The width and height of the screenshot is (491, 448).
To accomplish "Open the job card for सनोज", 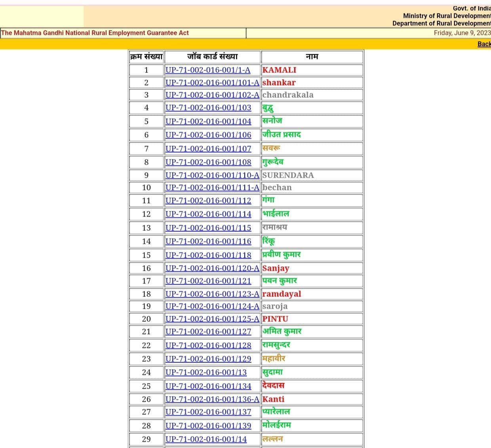I will pyautogui.click(x=208, y=121).
